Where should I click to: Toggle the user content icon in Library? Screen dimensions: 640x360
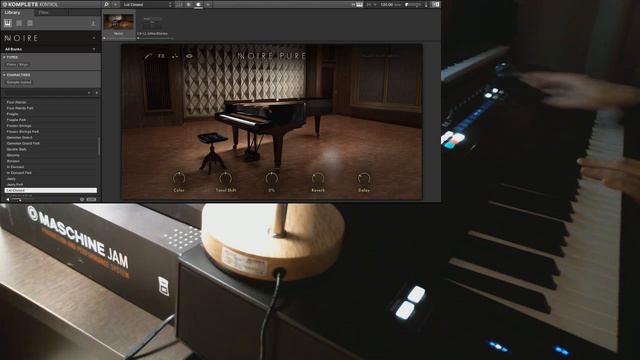tap(93, 23)
